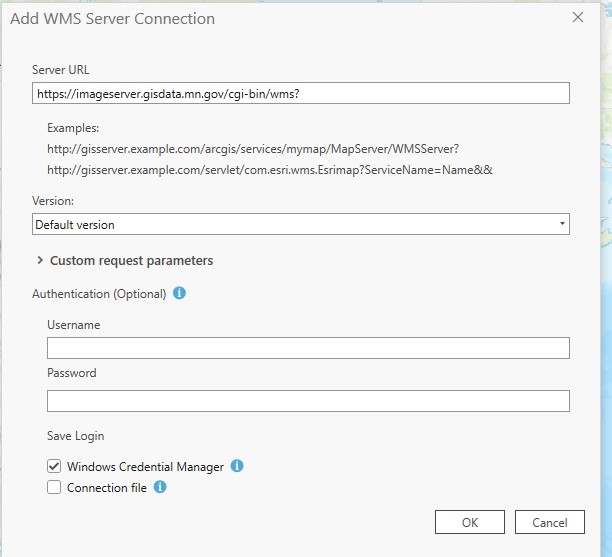Click the Authentication info icon
This screenshot has height=557, width=612.
click(x=179, y=293)
